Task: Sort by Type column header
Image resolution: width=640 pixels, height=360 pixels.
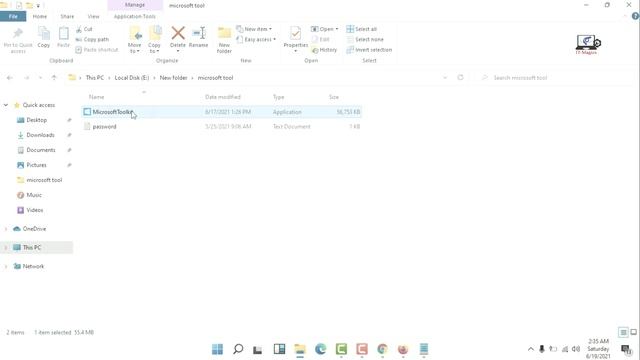Action: [x=278, y=97]
